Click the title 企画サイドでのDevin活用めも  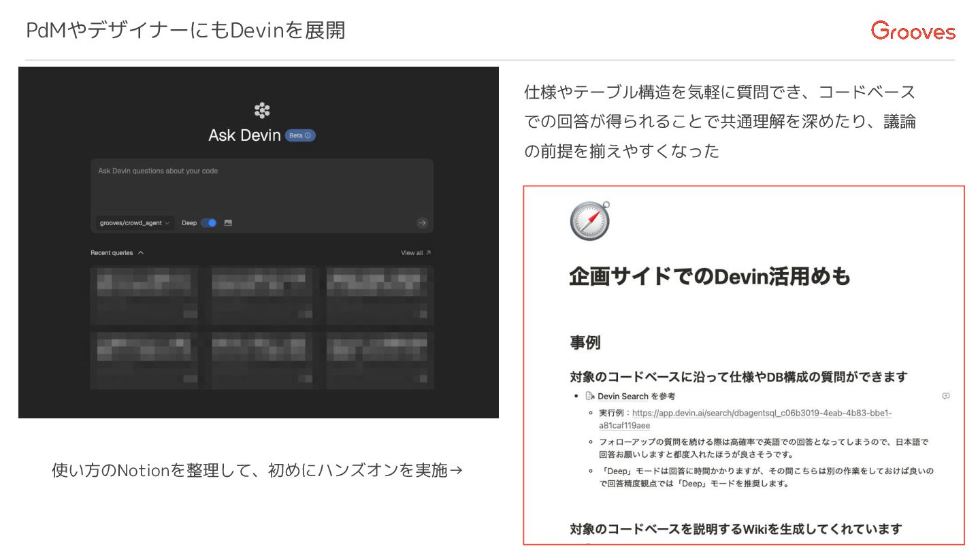[710, 276]
